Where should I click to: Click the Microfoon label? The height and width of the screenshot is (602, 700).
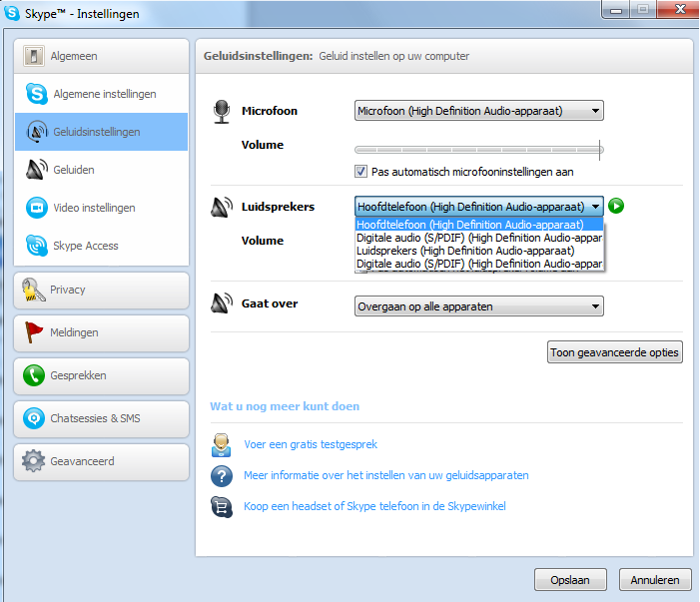coord(270,111)
